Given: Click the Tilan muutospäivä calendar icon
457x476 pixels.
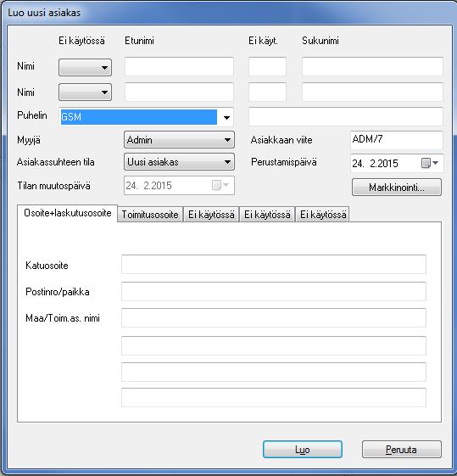Looking at the screenshot, I should pos(220,185).
